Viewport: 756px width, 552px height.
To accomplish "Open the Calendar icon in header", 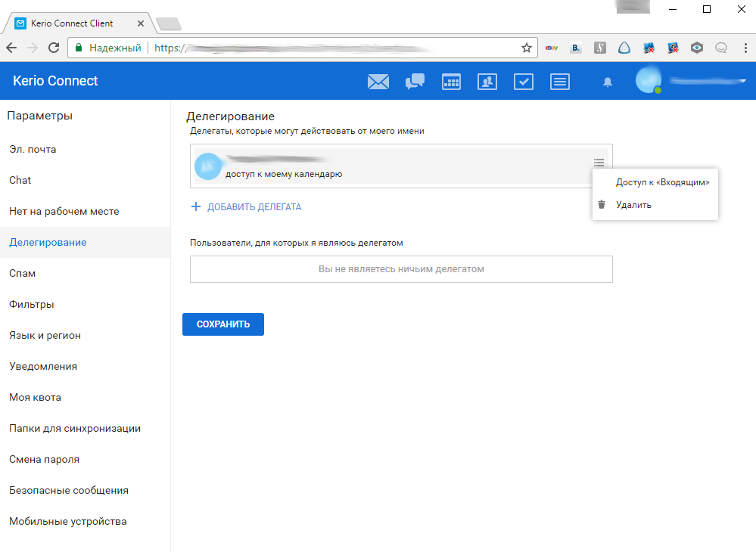I will pos(451,82).
